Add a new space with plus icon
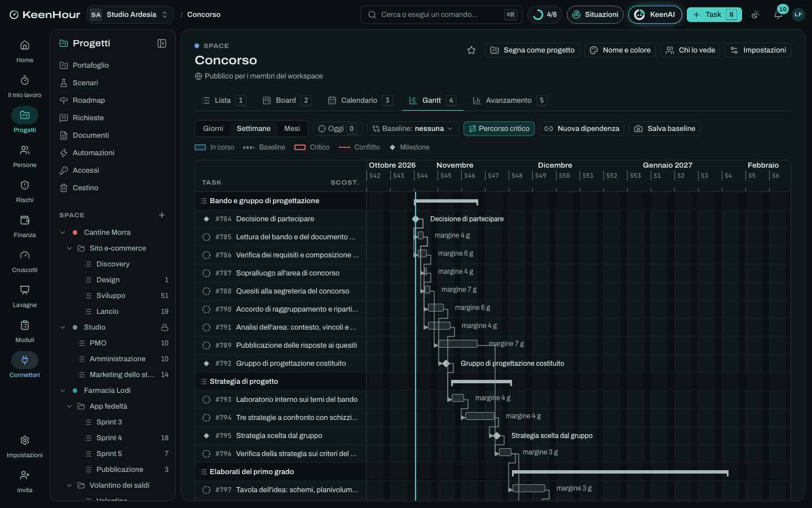The width and height of the screenshot is (812, 508). point(162,215)
